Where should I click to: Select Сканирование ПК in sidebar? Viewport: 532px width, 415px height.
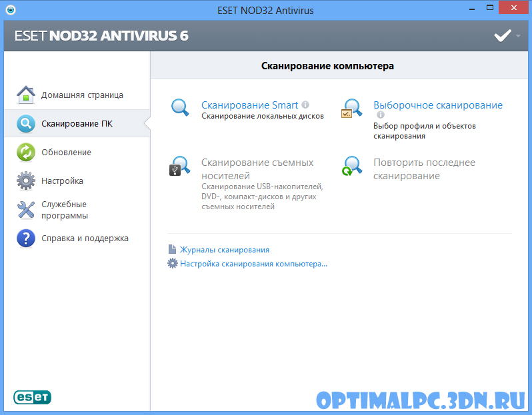77,124
